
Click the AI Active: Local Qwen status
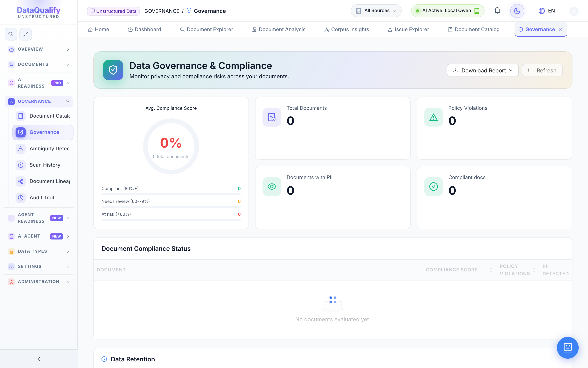tap(448, 11)
